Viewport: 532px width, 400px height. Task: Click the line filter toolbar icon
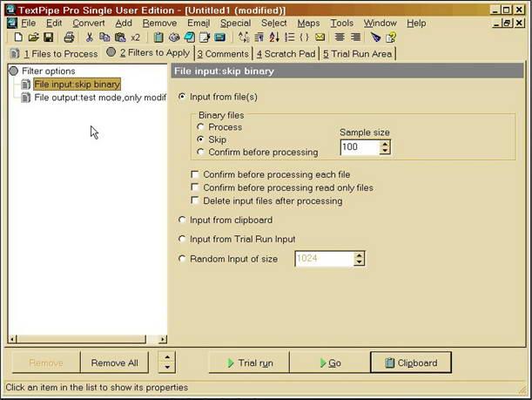[259, 37]
